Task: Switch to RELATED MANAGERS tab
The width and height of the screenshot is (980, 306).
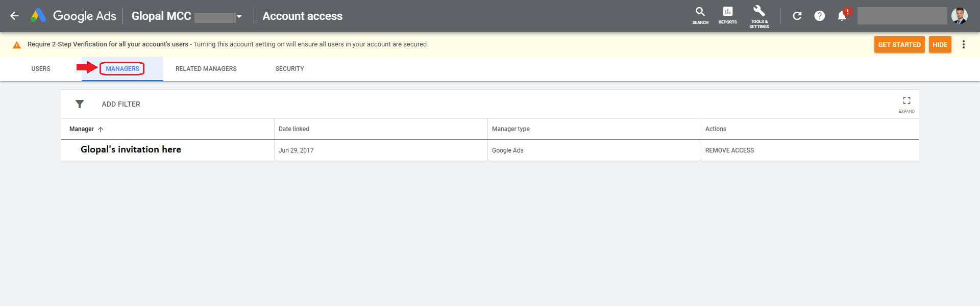Action: point(206,69)
